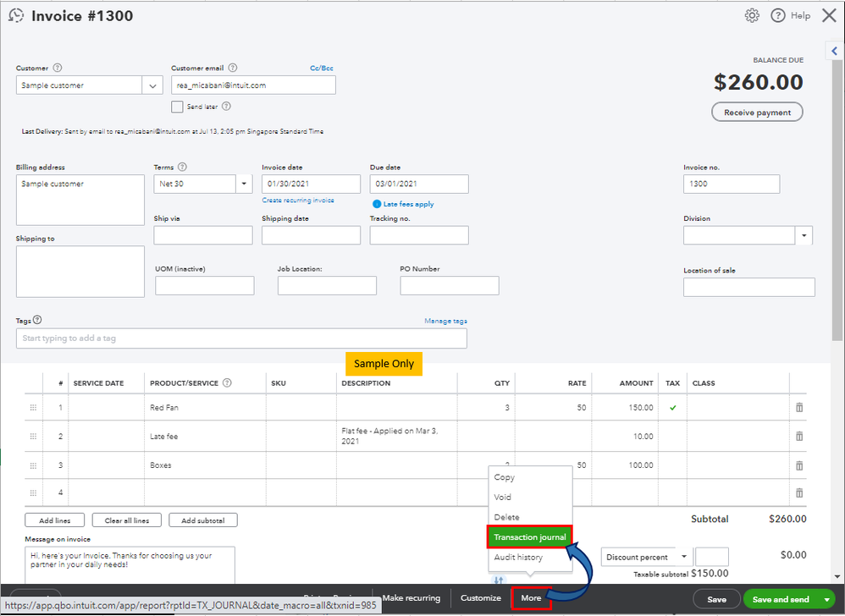Click the Red Fan product cell
Viewport: 845px width, 616px height.
pyautogui.click(x=205, y=408)
